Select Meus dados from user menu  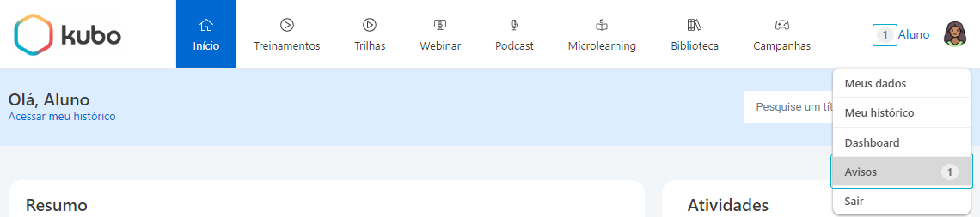[875, 84]
